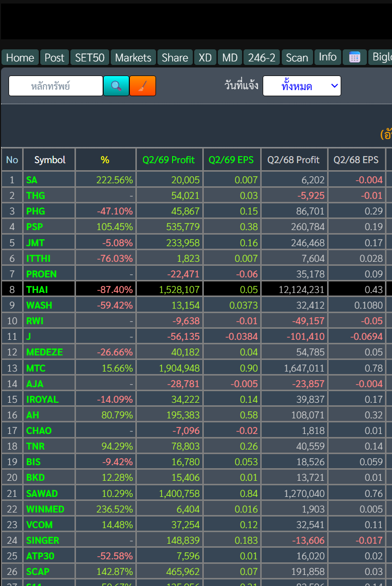Open the วันที่แจ้ง ทั้งหมด dropdown
Image resolution: width=392 pixels, height=586 pixels.
click(301, 86)
